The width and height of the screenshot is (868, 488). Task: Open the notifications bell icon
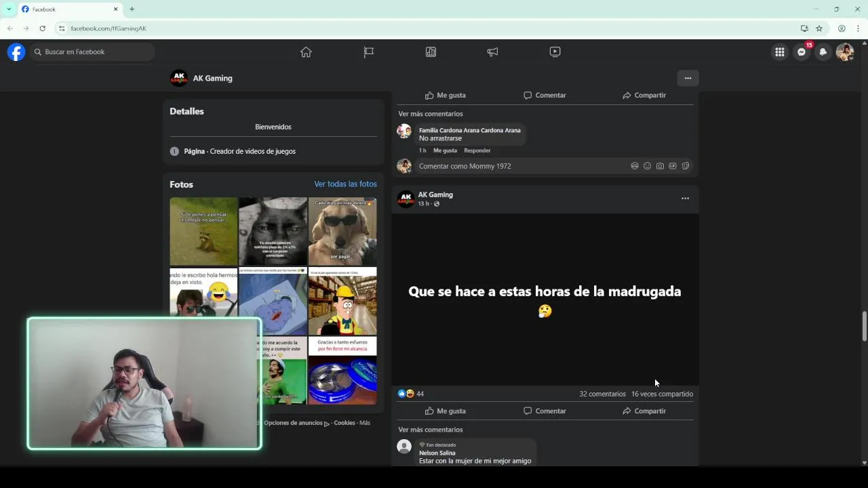coord(823,52)
